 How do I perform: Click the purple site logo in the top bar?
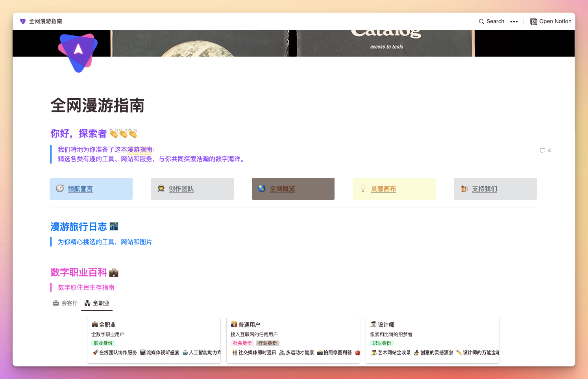point(22,21)
